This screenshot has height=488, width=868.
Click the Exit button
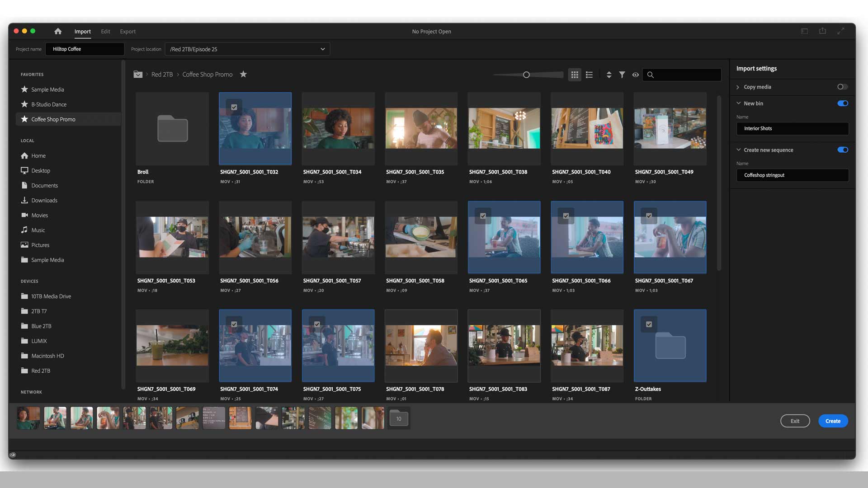[795, 421]
